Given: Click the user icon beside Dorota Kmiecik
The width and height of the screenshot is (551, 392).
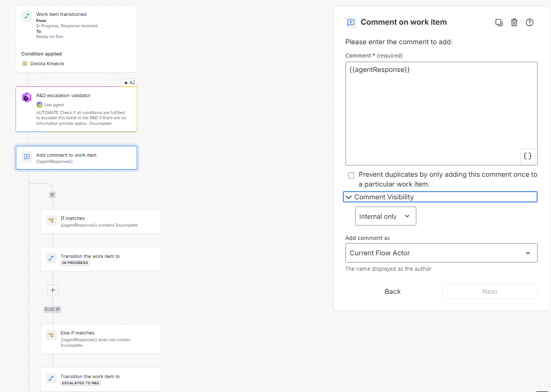Looking at the screenshot, I should click(x=25, y=64).
